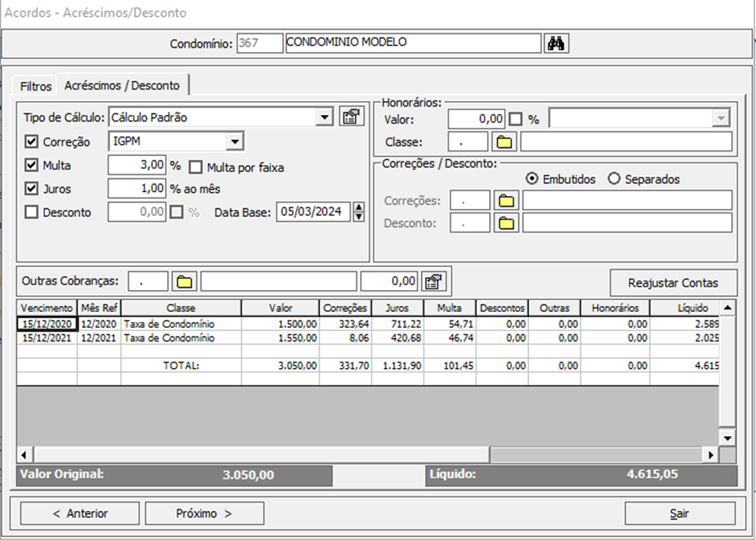Open condominium search binoculars icon
This screenshot has width=756, height=540.
556,44
